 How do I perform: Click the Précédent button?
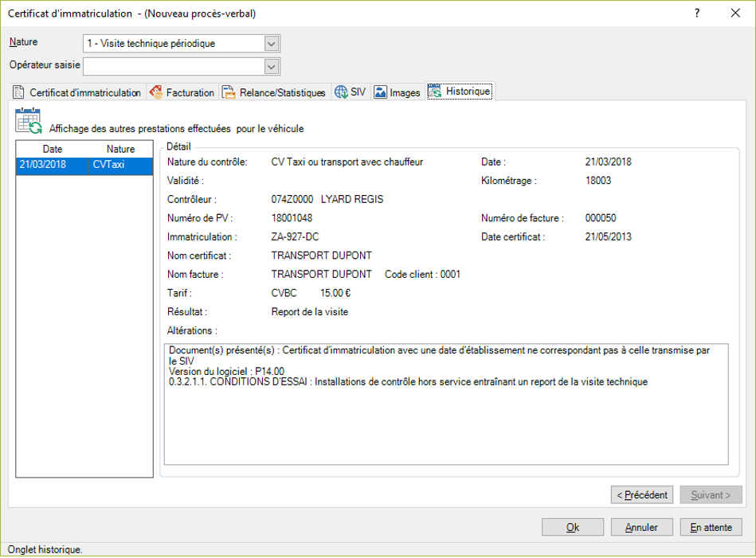click(x=641, y=494)
